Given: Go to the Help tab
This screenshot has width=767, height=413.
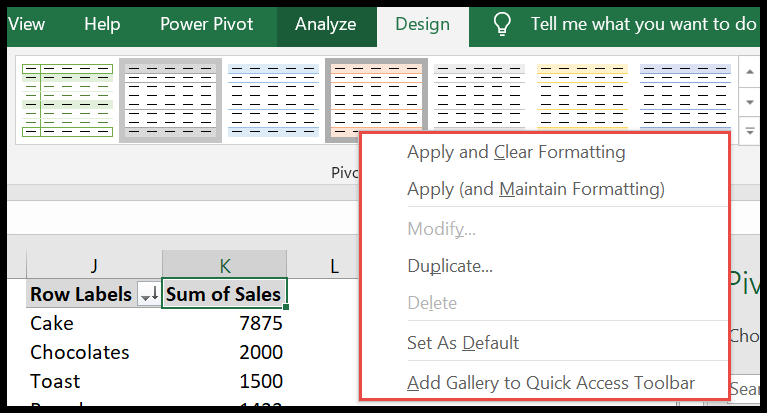Looking at the screenshot, I should coord(102,24).
